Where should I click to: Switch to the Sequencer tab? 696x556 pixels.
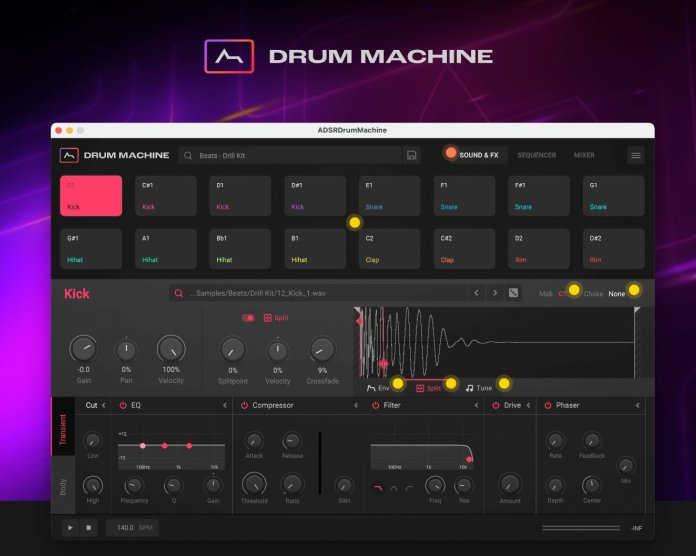tap(537, 155)
